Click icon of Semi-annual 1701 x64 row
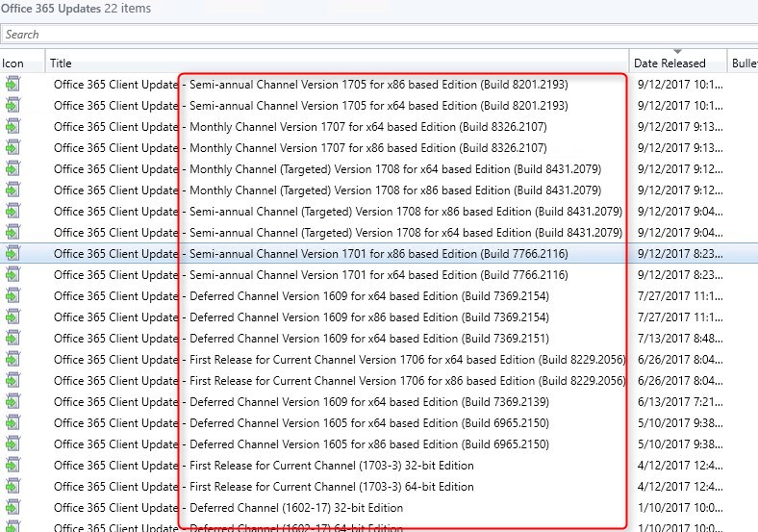Image resolution: width=758 pixels, height=532 pixels. (13, 275)
